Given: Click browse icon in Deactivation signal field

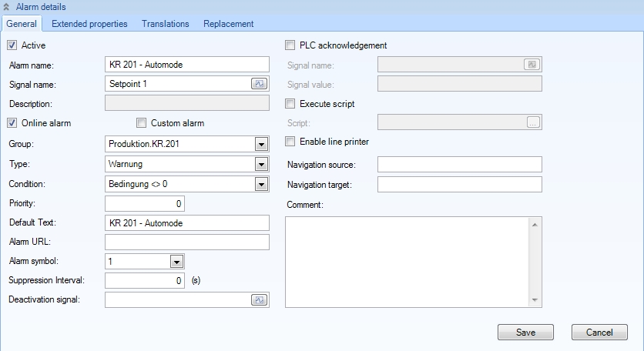Looking at the screenshot, I should [260, 300].
